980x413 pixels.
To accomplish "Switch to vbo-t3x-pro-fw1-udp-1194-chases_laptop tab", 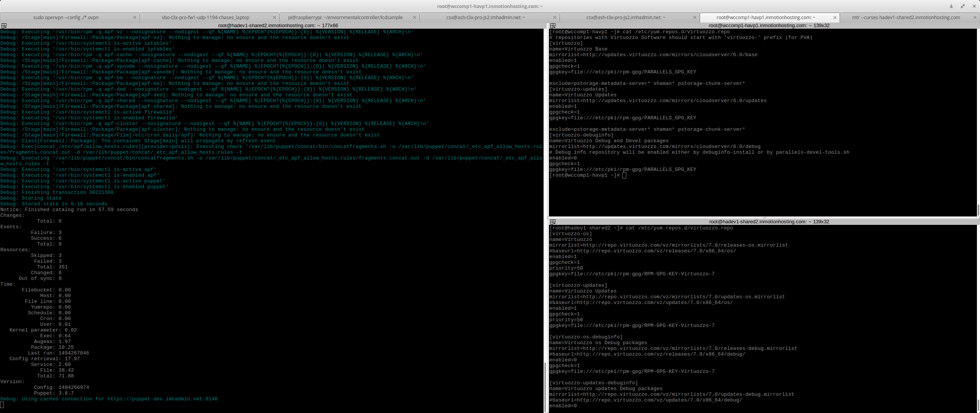I will 205,18.
